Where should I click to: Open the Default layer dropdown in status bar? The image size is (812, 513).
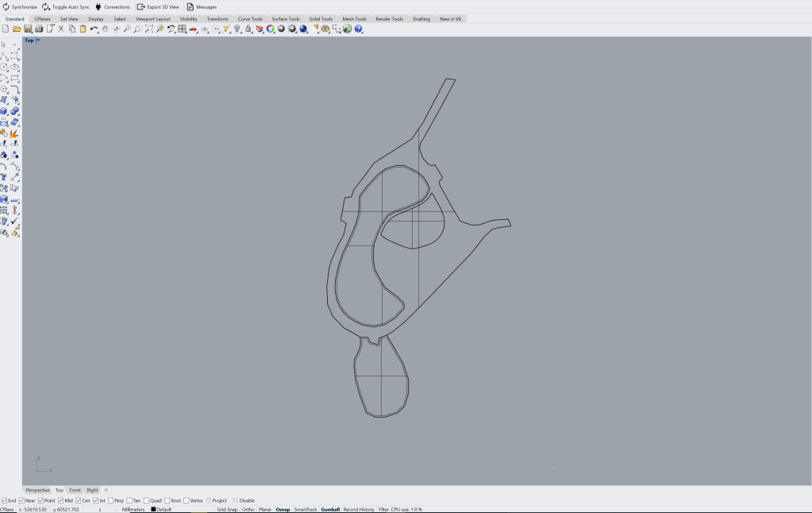click(164, 509)
